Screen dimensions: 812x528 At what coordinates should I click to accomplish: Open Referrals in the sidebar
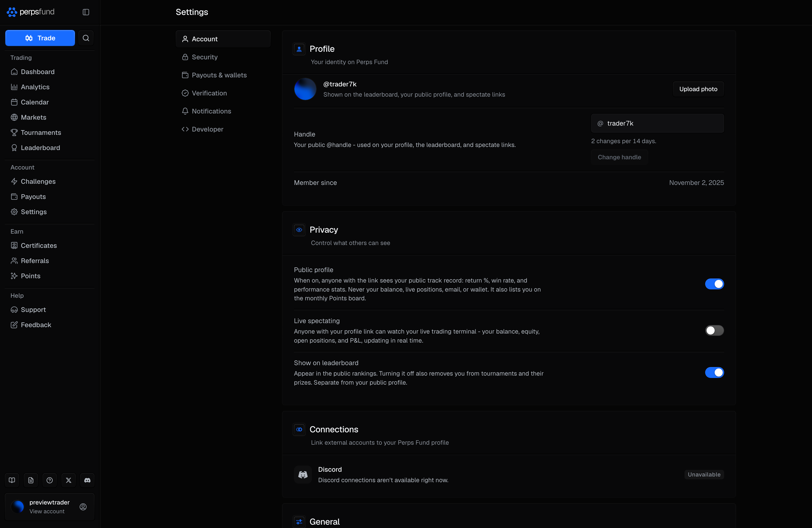pyautogui.click(x=49, y=261)
